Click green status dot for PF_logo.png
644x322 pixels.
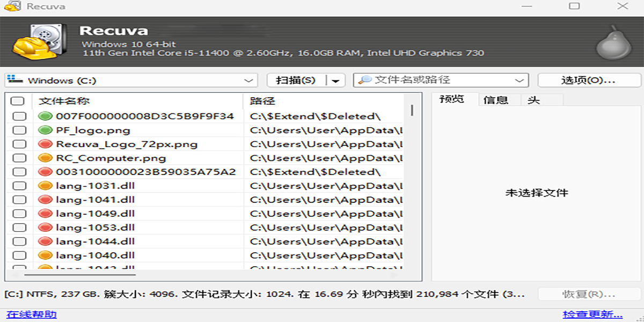point(45,130)
